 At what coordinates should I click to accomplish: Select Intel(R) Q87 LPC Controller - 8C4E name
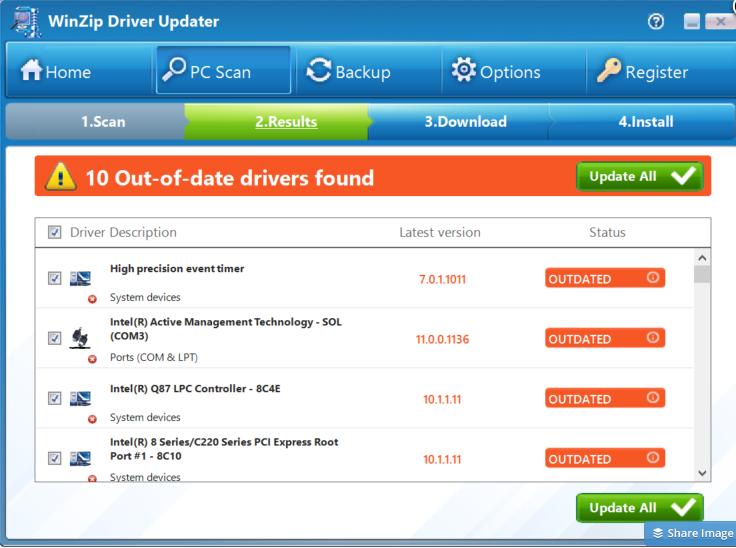pos(195,389)
